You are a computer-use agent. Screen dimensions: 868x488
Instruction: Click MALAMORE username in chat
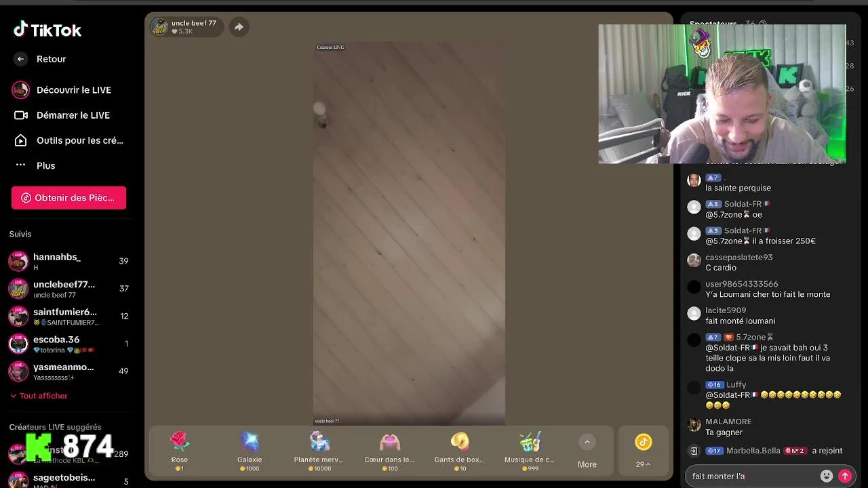728,422
